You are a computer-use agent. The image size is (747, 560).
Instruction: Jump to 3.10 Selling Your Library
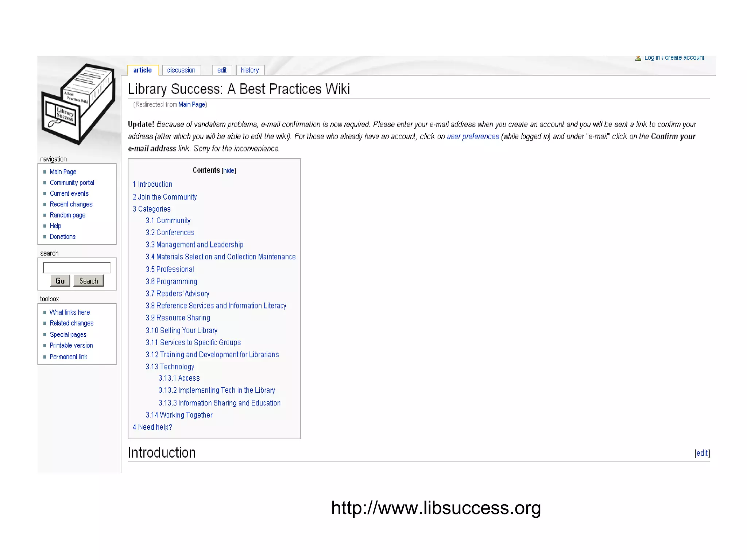(182, 330)
